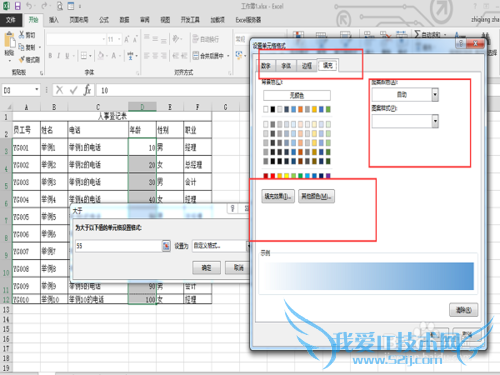Select the Format Painter brush icon
The image size is (500, 375).
tap(22, 59)
